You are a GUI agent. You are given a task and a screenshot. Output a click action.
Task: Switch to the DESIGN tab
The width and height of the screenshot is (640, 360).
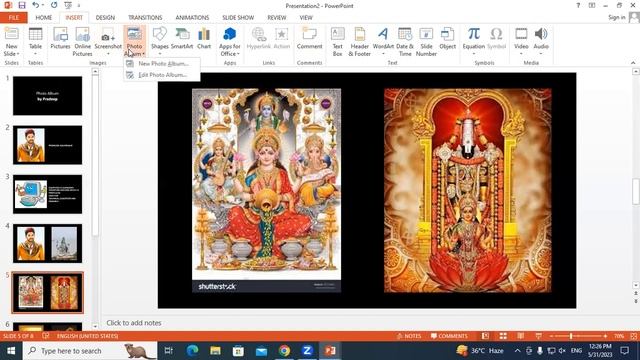pyautogui.click(x=105, y=18)
